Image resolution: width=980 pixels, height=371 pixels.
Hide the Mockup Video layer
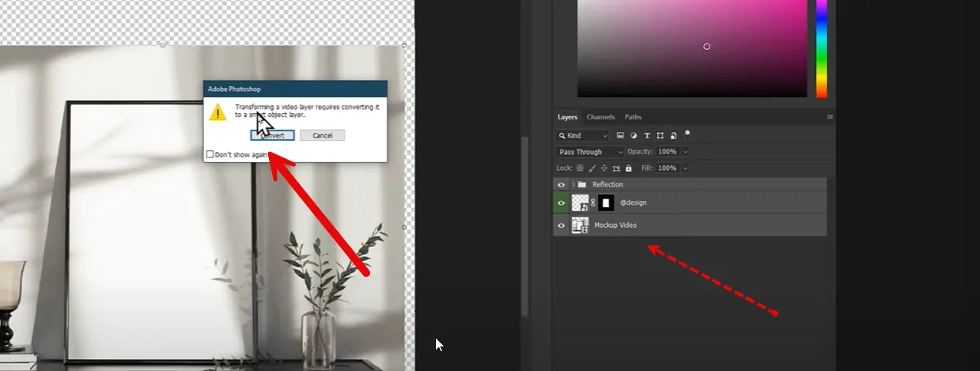(x=562, y=225)
